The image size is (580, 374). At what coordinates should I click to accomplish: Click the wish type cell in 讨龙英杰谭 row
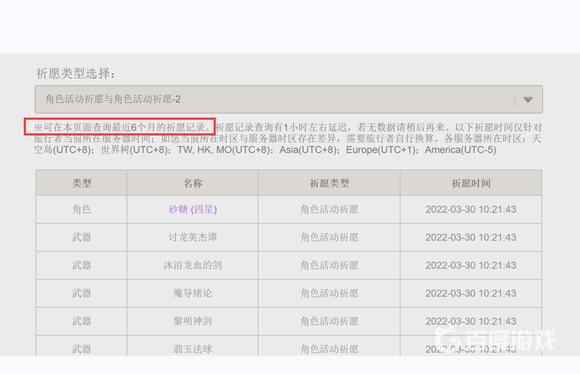coord(329,237)
